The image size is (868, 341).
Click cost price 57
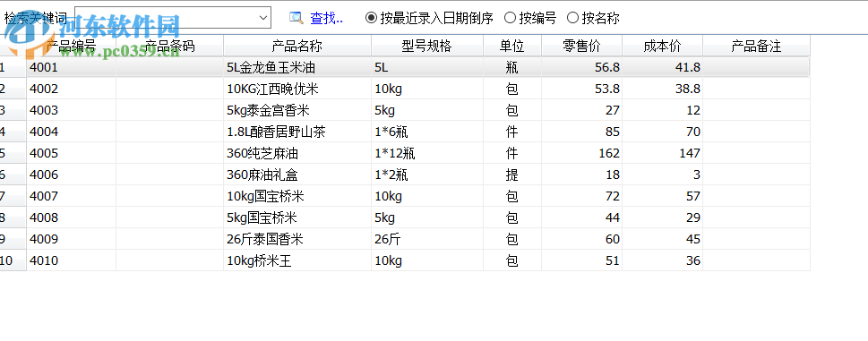click(693, 196)
